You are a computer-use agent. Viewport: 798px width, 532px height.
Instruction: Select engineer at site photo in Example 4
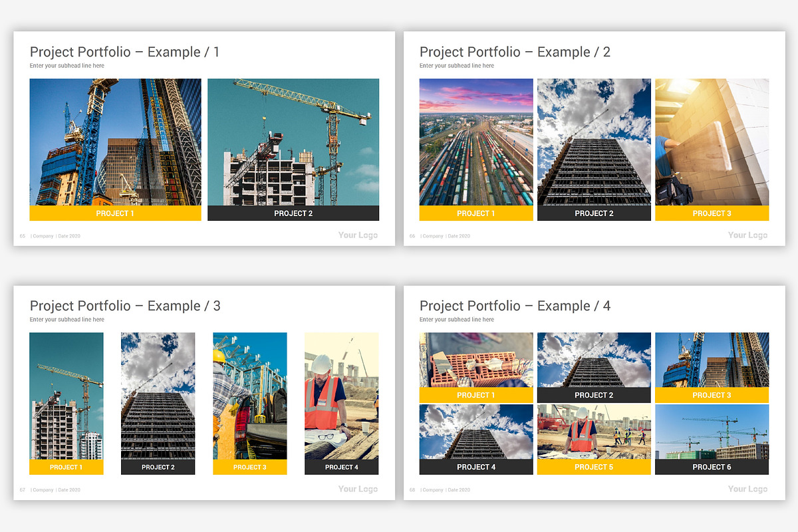tap(594, 432)
